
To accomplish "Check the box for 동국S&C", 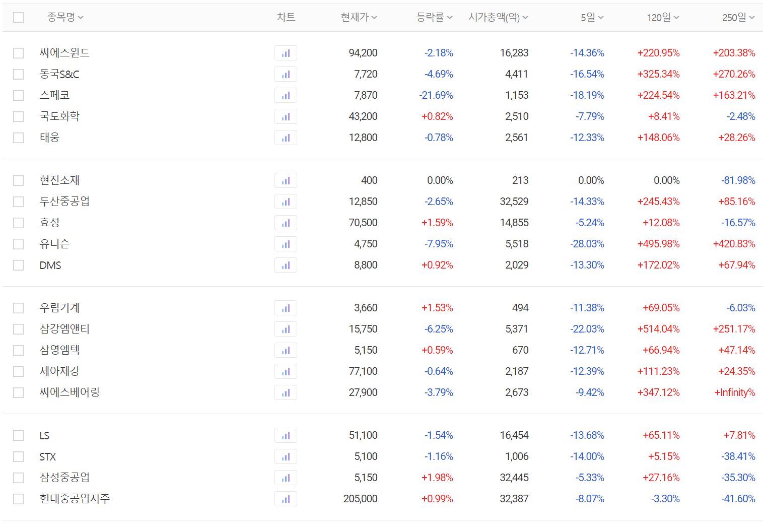I will pos(18,74).
